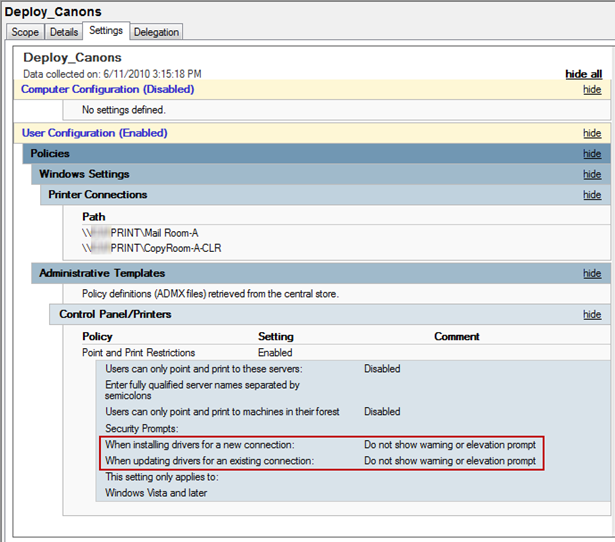Screen dimensions: 615x542
Task: Go to the Delegation tab
Action: click(156, 32)
